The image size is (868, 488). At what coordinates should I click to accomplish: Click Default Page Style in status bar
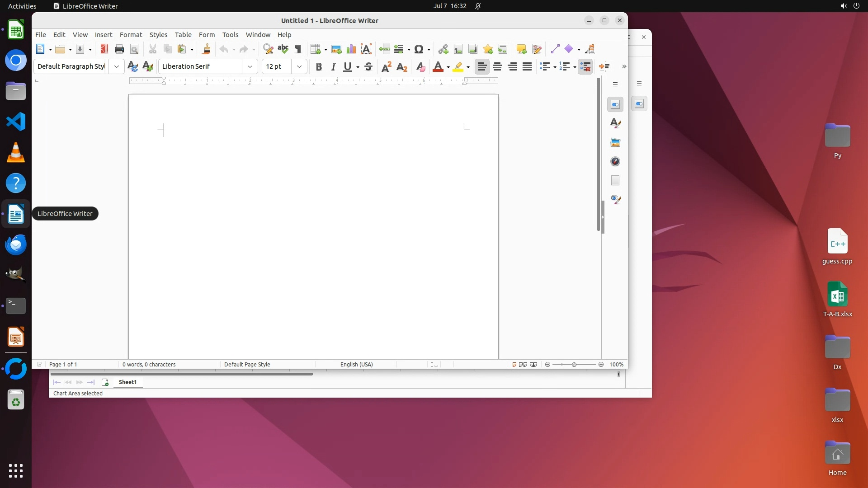[x=247, y=365]
